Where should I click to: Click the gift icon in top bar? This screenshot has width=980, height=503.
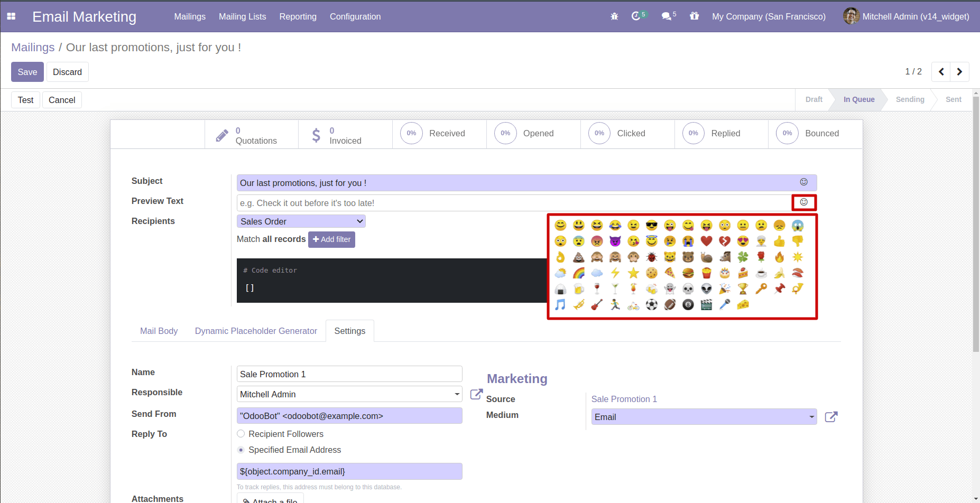694,16
